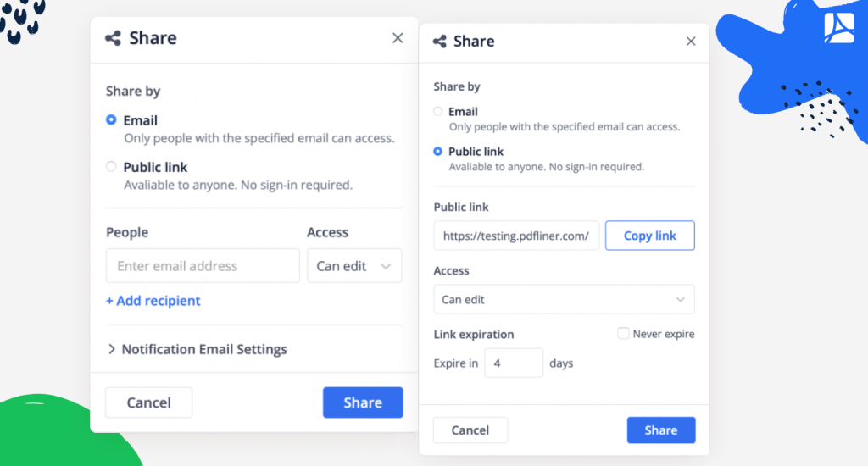Click into the Enter email address field
The image size is (868, 466).
coord(203,266)
